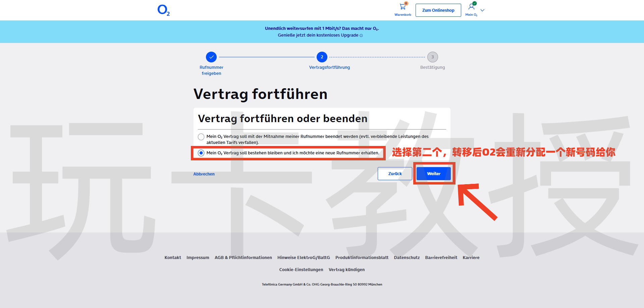Open the Kontakt footer link
This screenshot has width=644, height=308.
173,258
